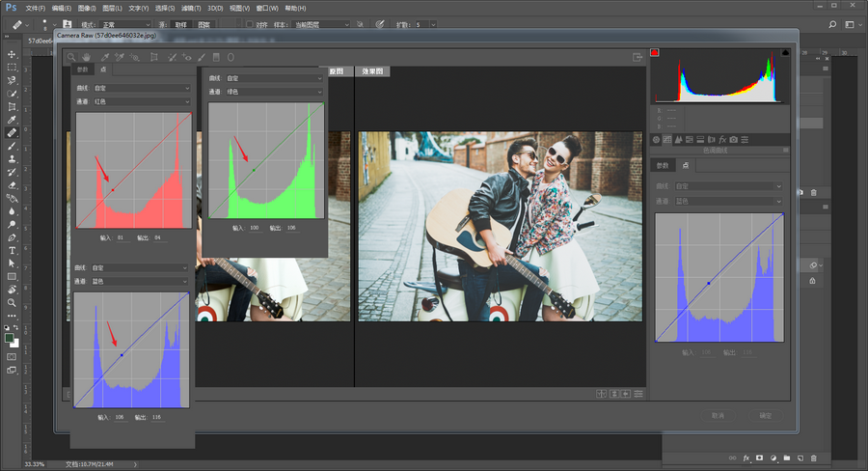Open the Camera Calibration panel icon

(x=734, y=140)
